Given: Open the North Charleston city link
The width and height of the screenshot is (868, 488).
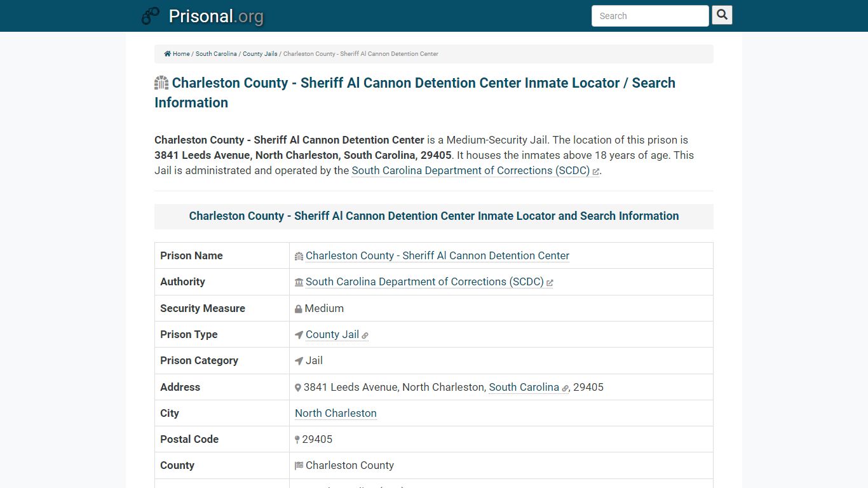Looking at the screenshot, I should pos(336,413).
